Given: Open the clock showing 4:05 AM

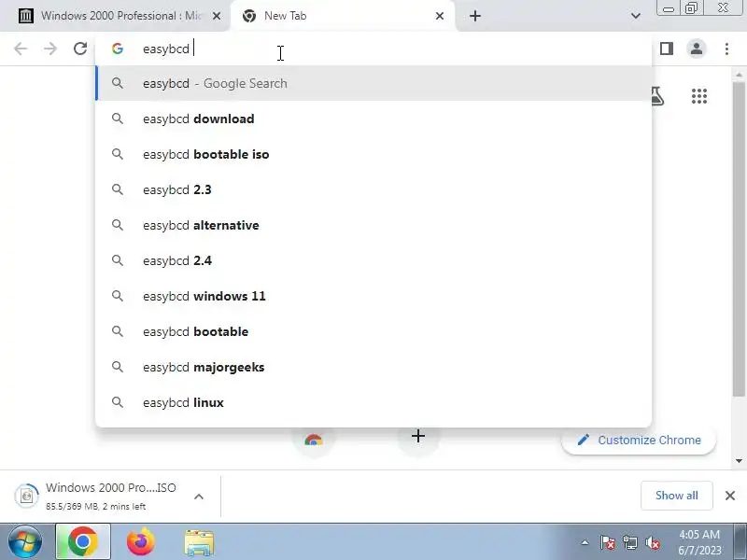Looking at the screenshot, I should [698, 542].
